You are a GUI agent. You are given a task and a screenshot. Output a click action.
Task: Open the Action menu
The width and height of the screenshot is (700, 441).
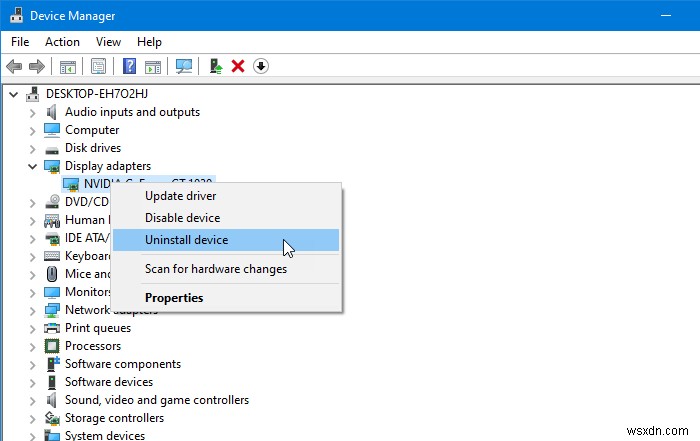click(x=62, y=42)
